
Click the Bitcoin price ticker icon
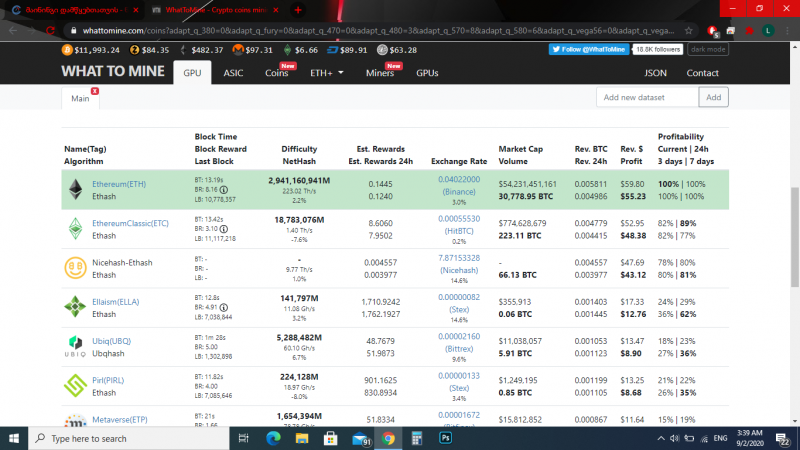click(67, 49)
